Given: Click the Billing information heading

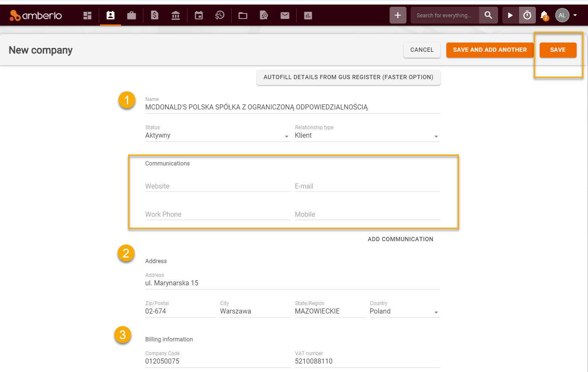Looking at the screenshot, I should pos(169,339).
